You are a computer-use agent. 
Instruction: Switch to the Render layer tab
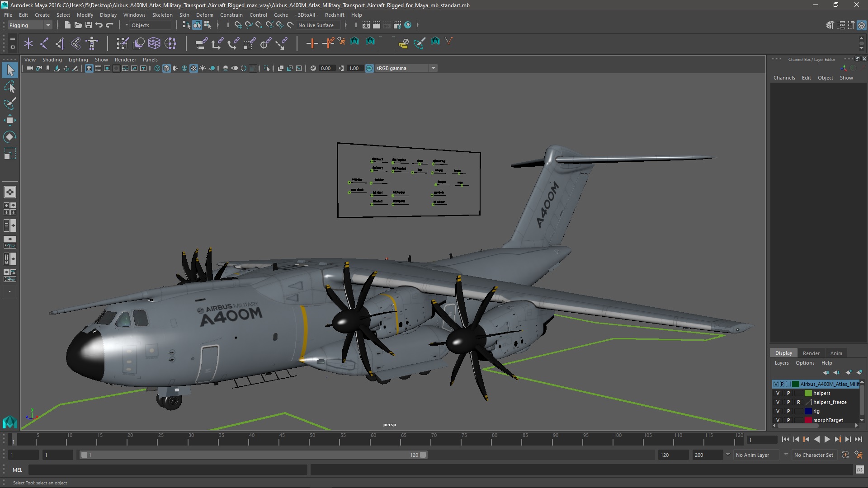coord(811,353)
